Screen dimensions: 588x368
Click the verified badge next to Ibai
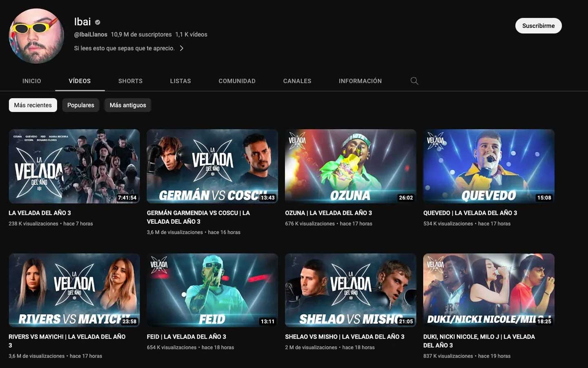tap(98, 22)
